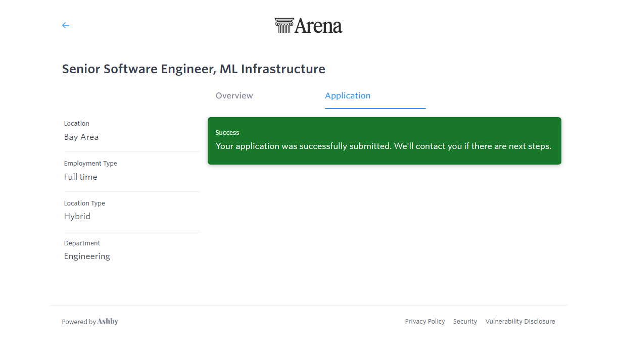
Task: Click the 'Employment Type' label
Action: click(x=90, y=164)
